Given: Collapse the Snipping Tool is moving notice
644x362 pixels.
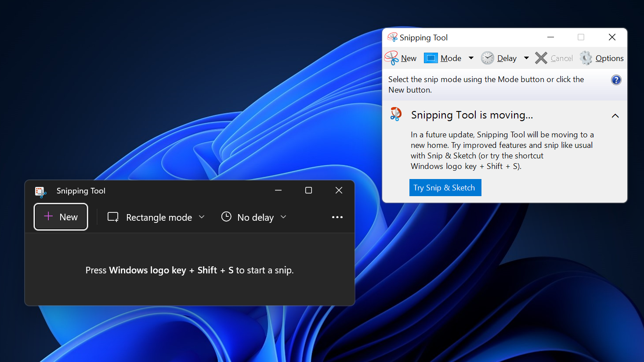Looking at the screenshot, I should pyautogui.click(x=615, y=115).
